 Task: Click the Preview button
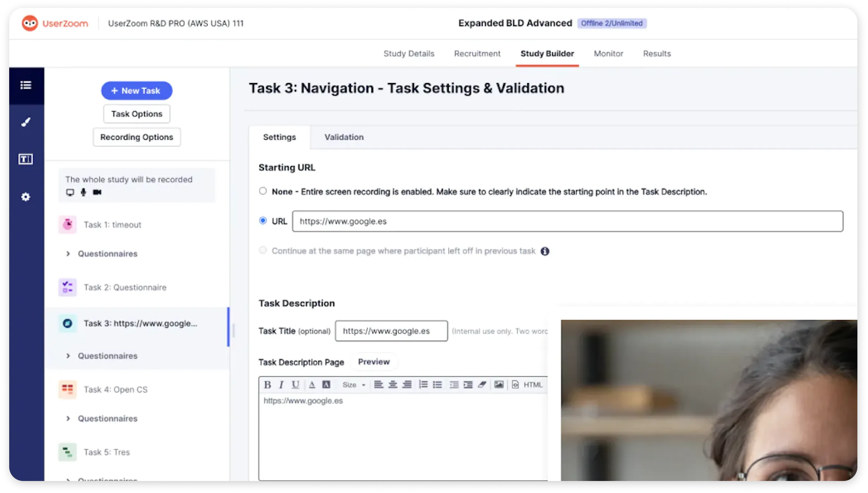pos(374,362)
